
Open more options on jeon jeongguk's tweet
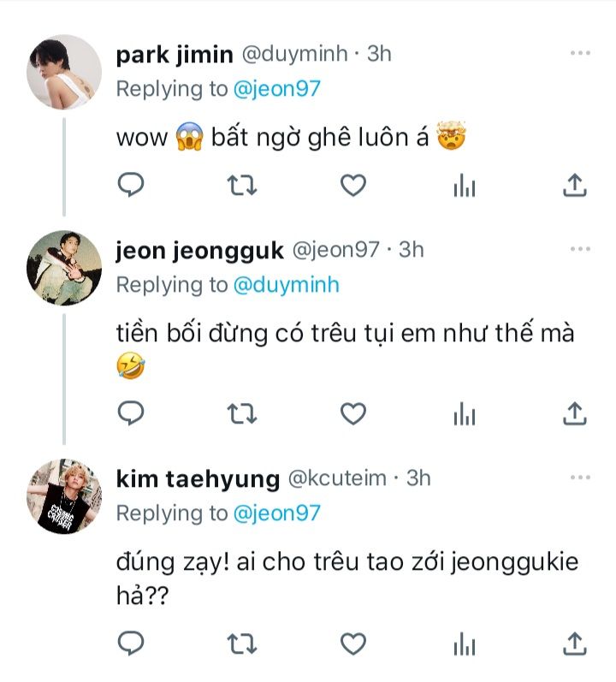click(x=580, y=250)
